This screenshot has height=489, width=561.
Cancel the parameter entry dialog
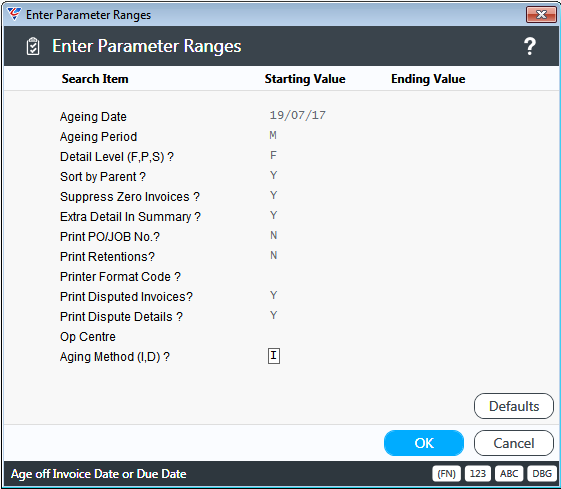514,443
